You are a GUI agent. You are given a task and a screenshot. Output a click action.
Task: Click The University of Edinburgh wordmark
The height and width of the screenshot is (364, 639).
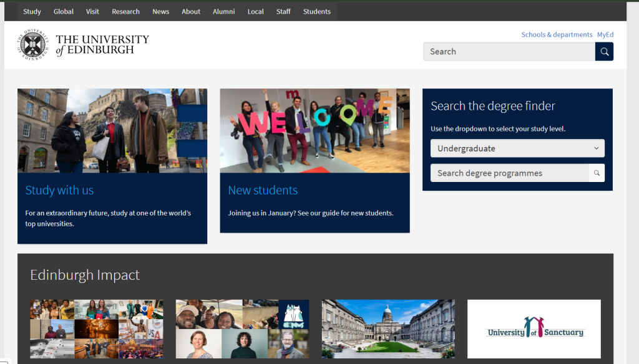click(x=102, y=45)
